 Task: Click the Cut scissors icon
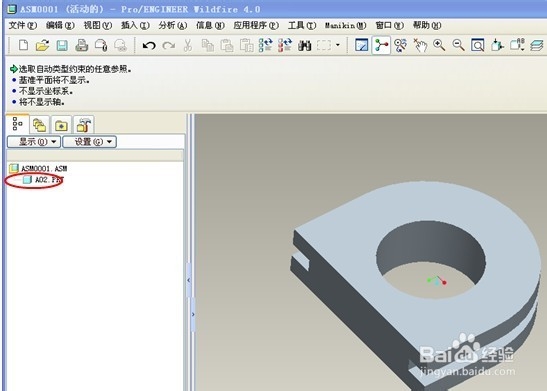click(188, 45)
